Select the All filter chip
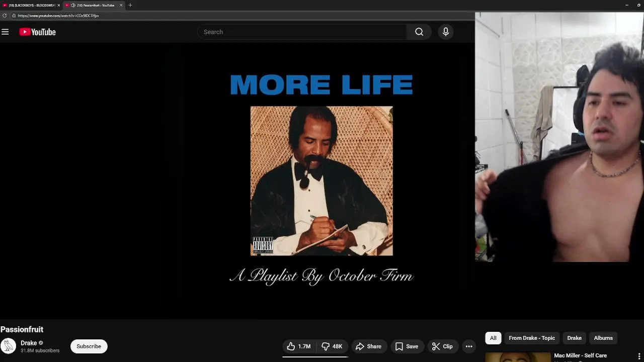Screen dimensions: 644x362 tap(493, 338)
